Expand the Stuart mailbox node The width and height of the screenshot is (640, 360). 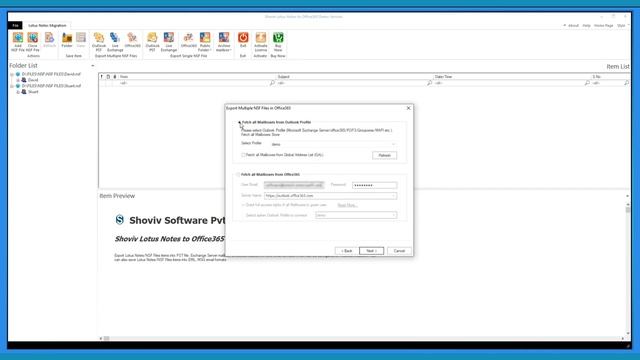(x=18, y=92)
